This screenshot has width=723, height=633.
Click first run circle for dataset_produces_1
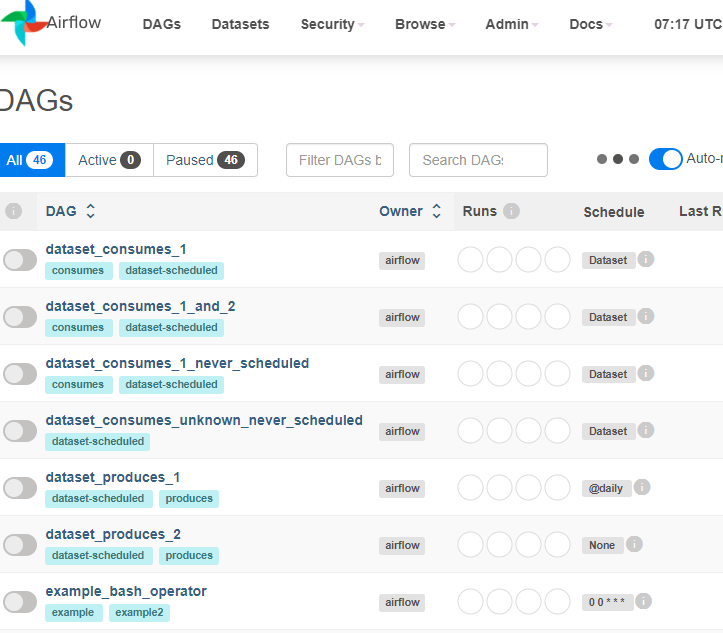(x=470, y=488)
